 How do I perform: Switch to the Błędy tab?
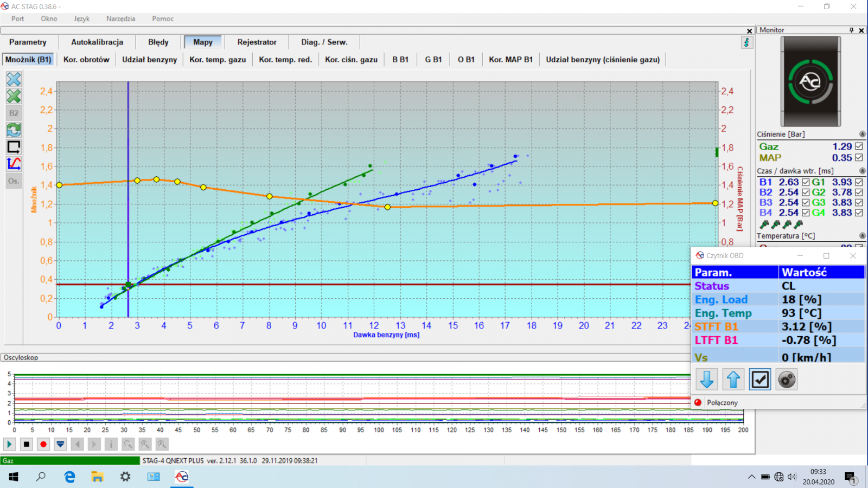(158, 42)
